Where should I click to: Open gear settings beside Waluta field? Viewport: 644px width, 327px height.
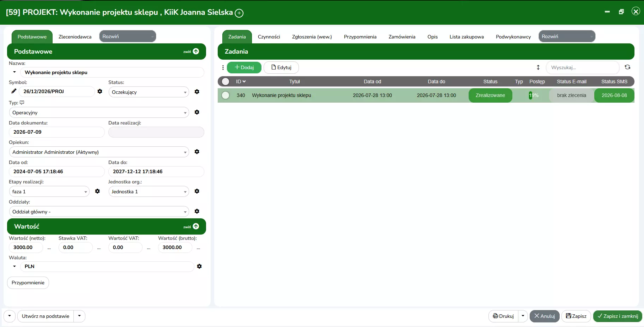tap(199, 266)
